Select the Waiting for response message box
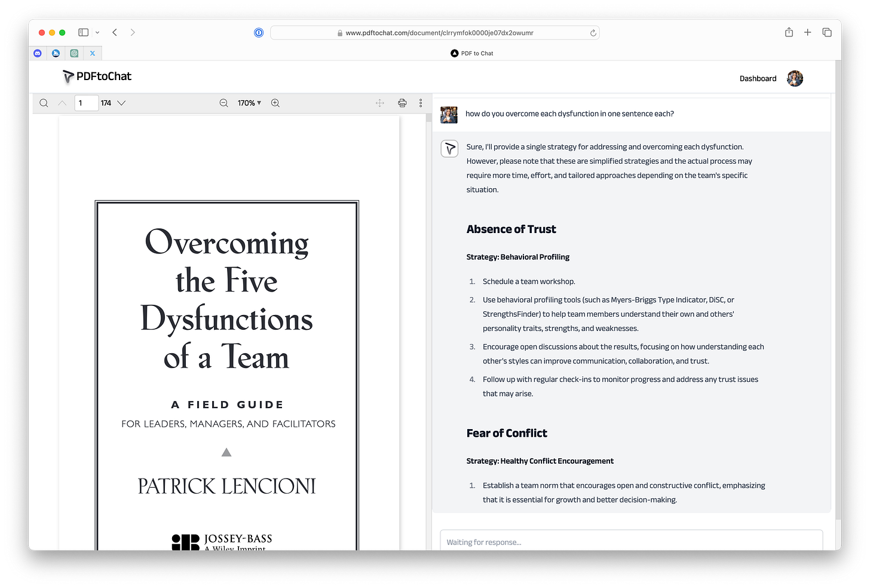The image size is (870, 588). tap(631, 541)
